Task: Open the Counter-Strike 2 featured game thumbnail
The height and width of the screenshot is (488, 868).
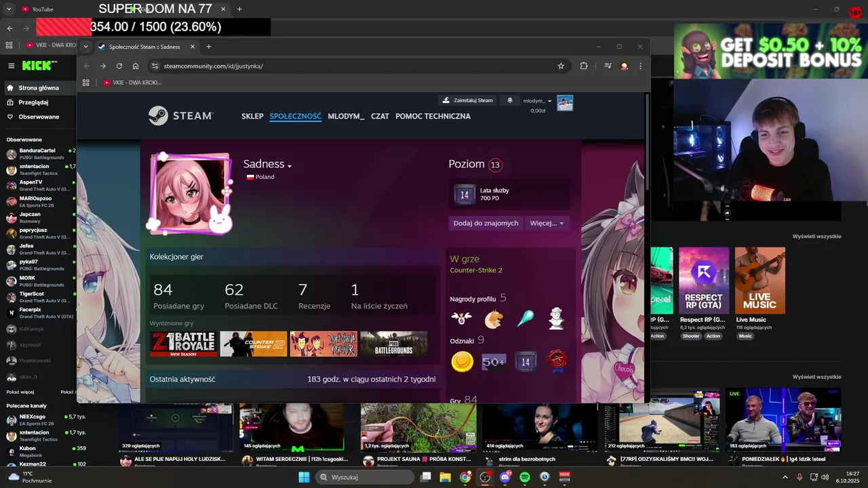Action: tap(254, 344)
